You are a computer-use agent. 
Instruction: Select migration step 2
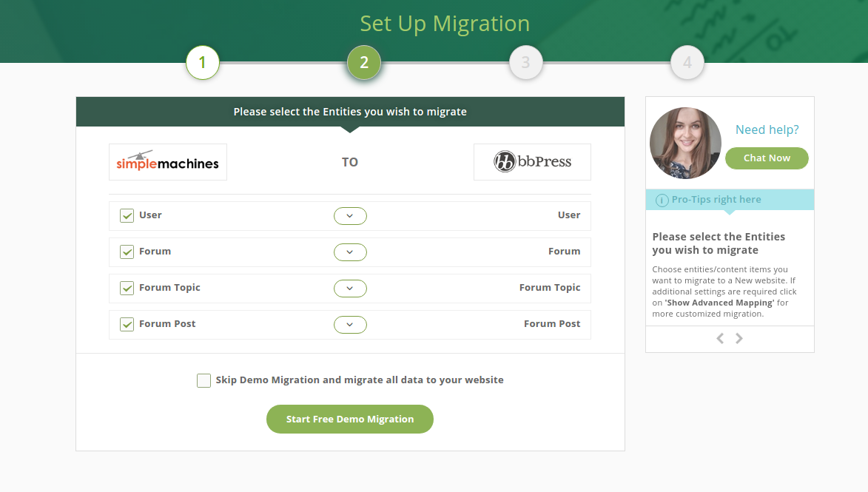coord(364,63)
